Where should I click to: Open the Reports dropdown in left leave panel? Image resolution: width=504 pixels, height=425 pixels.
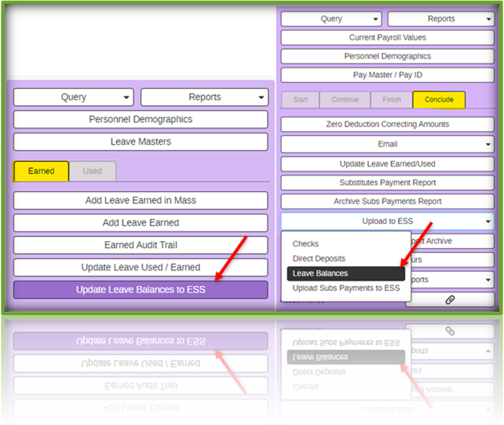tap(204, 97)
